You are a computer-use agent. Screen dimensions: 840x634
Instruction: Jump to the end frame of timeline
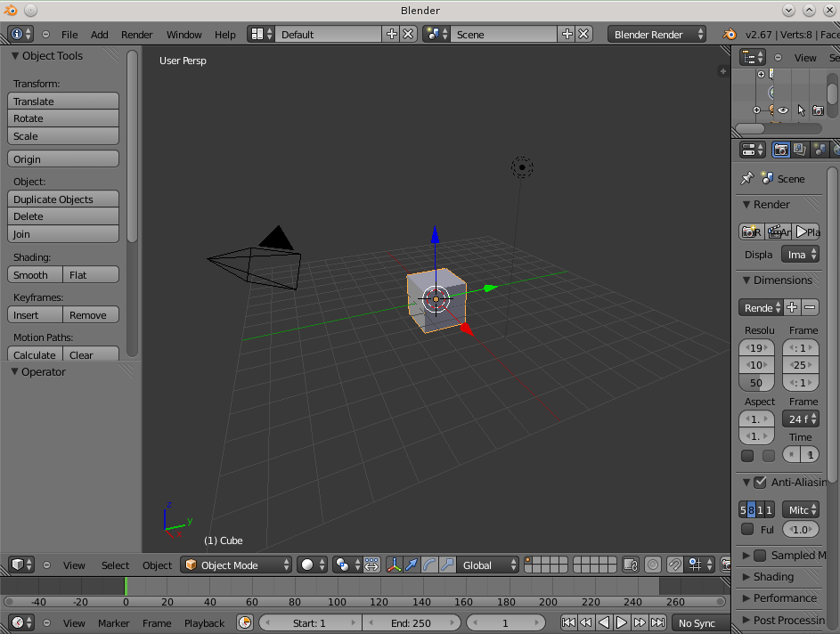click(657, 623)
